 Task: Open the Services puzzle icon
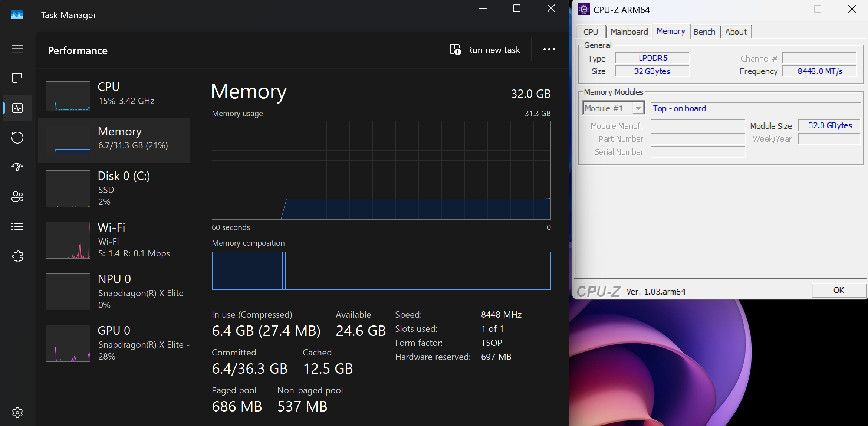point(17,256)
